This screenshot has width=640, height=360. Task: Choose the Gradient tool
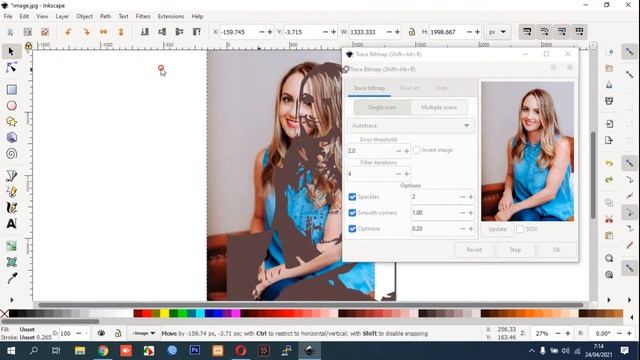coord(11,246)
